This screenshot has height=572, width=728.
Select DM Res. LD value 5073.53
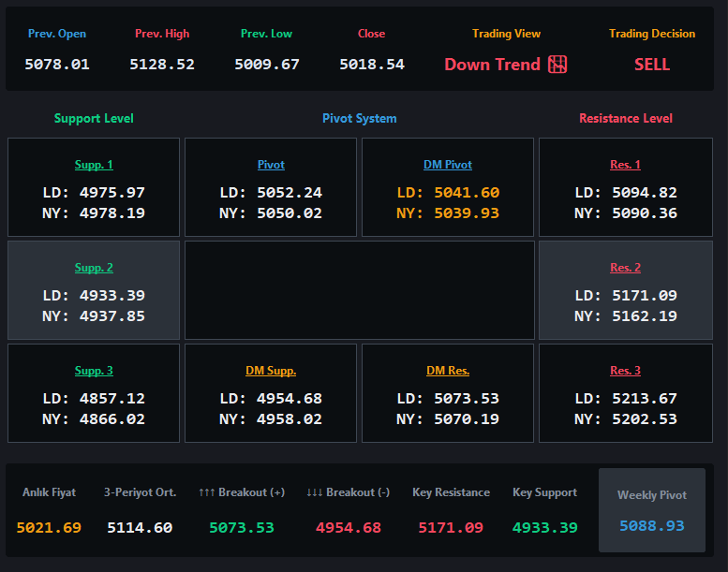point(467,399)
